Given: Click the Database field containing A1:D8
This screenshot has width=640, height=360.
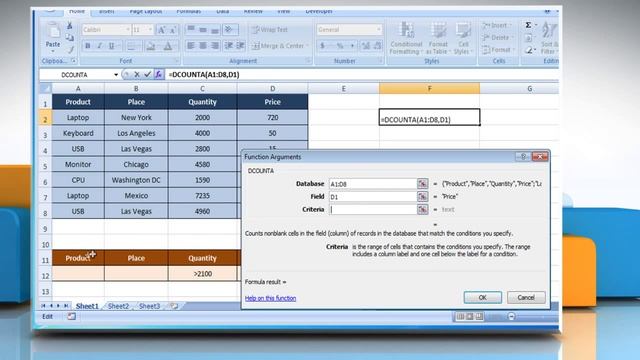Looking at the screenshot, I should click(x=373, y=184).
